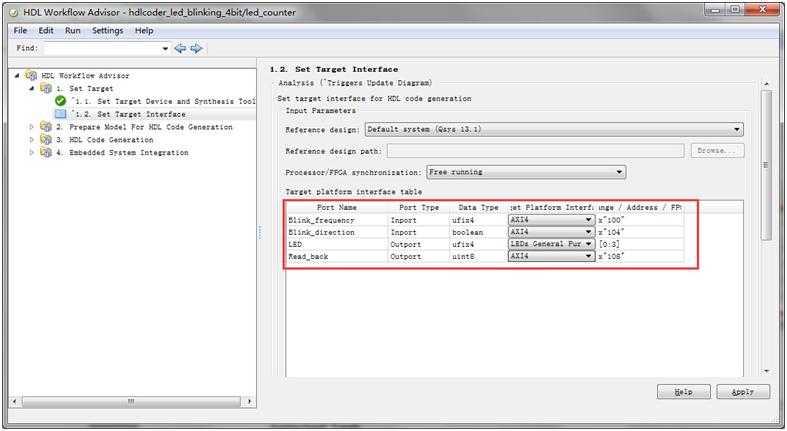Click the Blink_frequency port name cell

click(337, 220)
